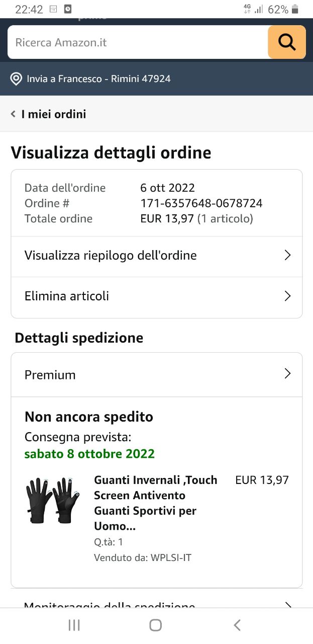This screenshot has height=644, width=313.
Task: Tap the back chevron beside I miei ordini
Action: tap(14, 114)
